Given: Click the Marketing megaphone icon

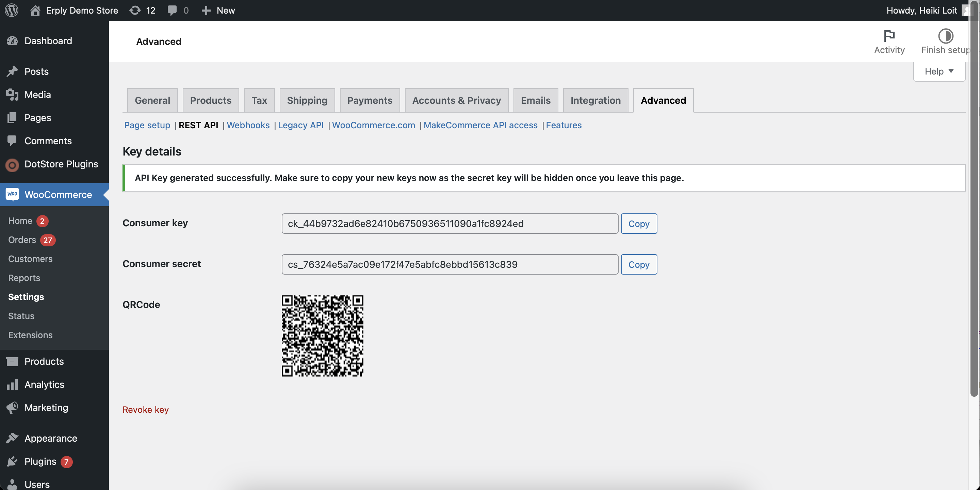Looking at the screenshot, I should pos(12,407).
